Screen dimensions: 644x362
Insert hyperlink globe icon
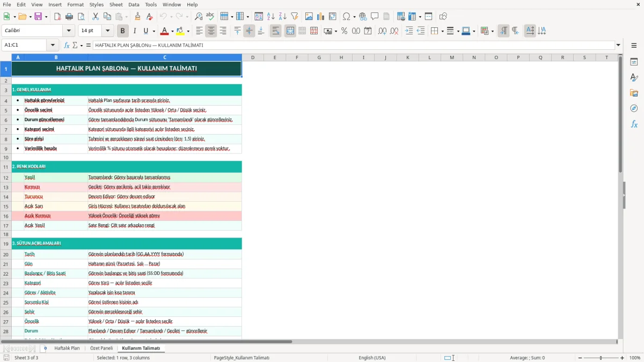tap(363, 17)
